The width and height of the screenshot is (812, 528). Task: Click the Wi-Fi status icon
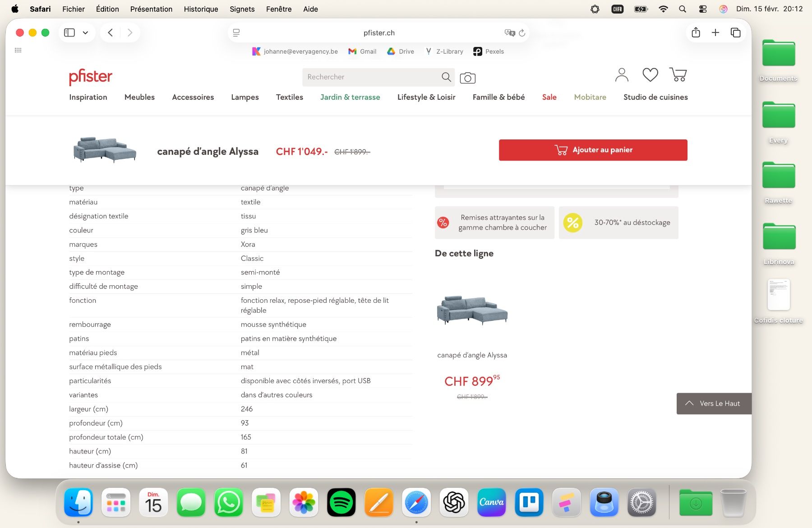click(x=663, y=9)
